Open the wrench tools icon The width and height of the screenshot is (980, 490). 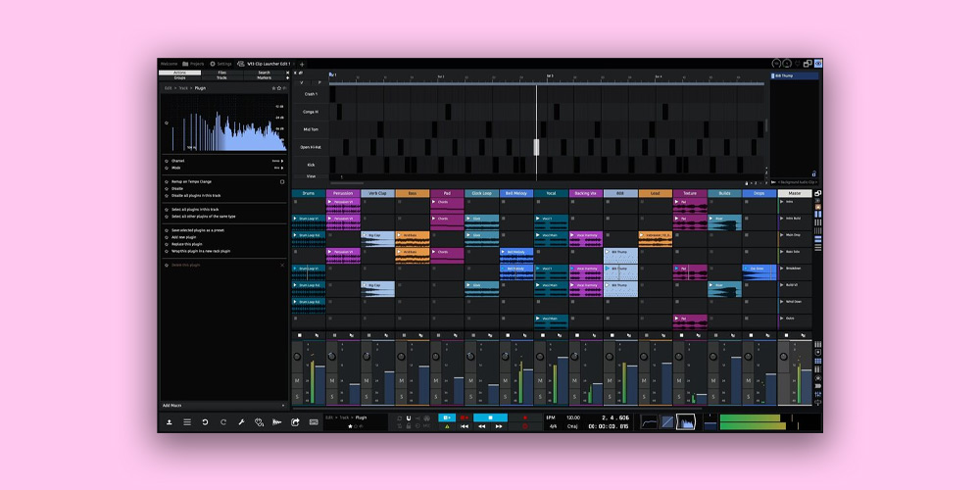click(241, 422)
